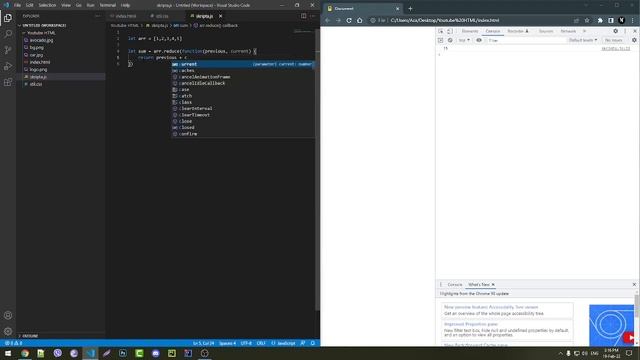The width and height of the screenshot is (640, 360).
Task: Click the Language Mode JavaScript status item
Action: tap(283, 343)
